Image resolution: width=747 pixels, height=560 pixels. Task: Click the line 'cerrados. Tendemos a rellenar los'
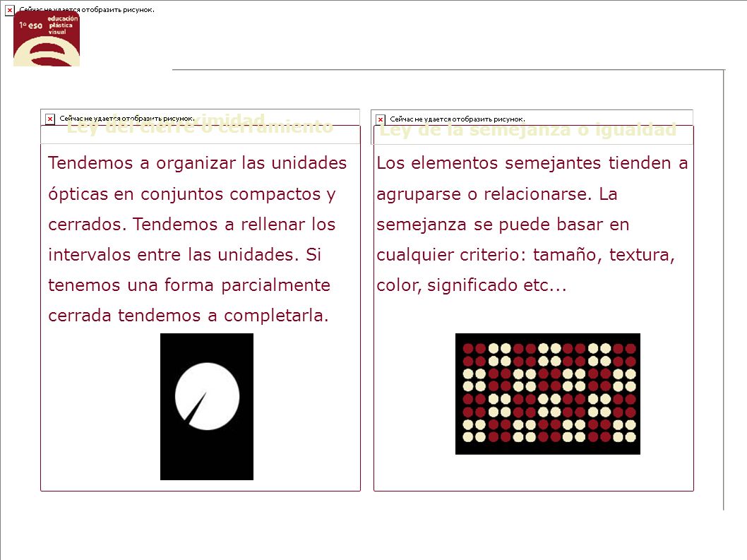pos(192,224)
